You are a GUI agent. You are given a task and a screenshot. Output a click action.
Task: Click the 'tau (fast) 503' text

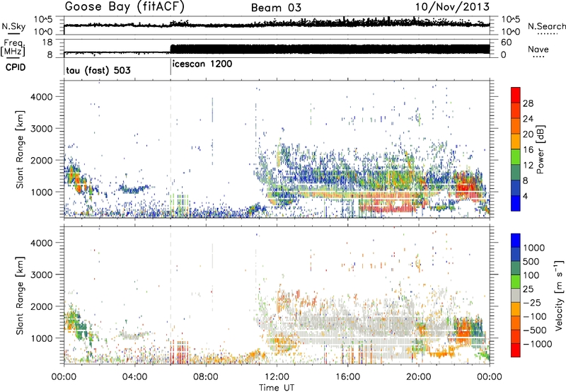98,70
